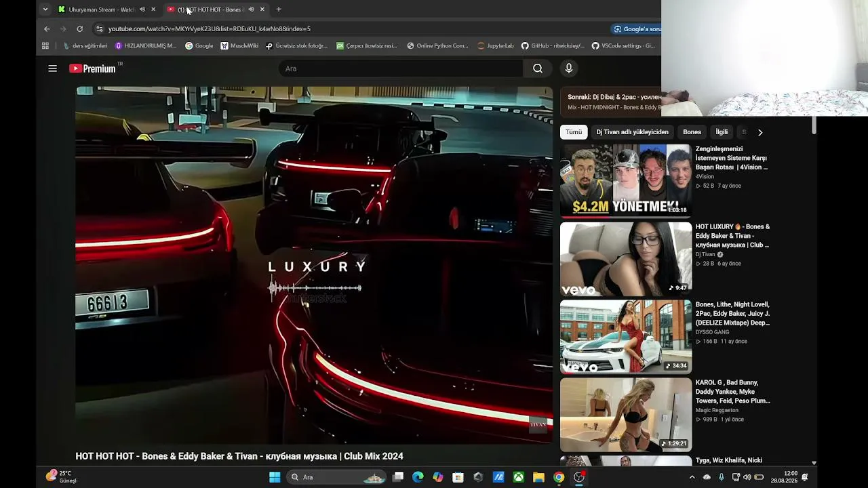Open the $4.2M YÖNETMEK video thumbnail
The width and height of the screenshot is (868, 488).
(x=626, y=181)
